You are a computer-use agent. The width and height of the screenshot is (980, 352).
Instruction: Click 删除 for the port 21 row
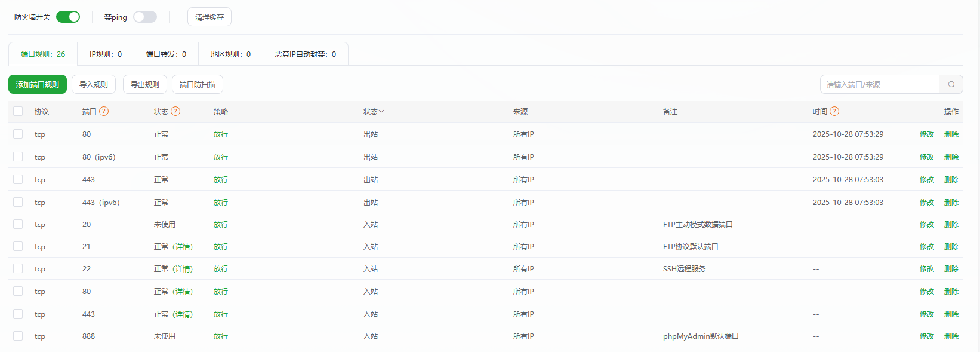951,247
